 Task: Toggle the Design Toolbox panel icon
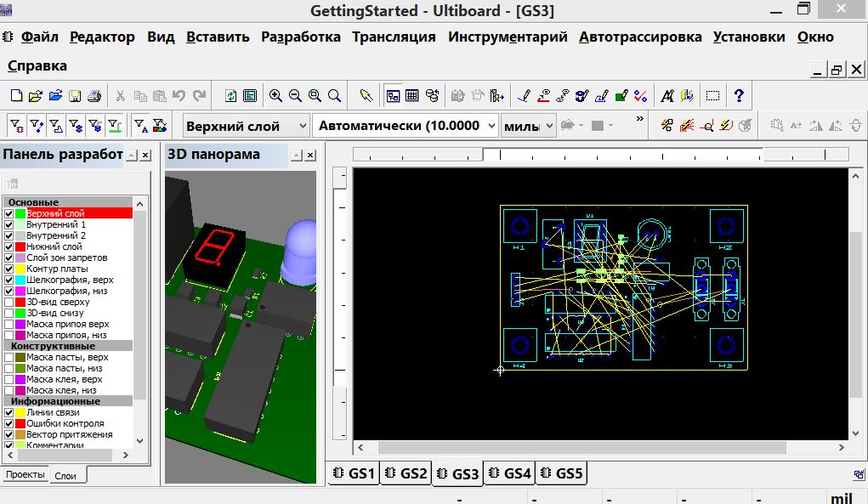coord(393,96)
